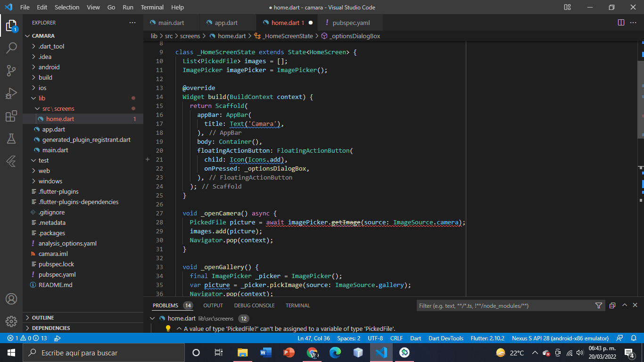Collapse home.dart problems group

(x=152, y=318)
